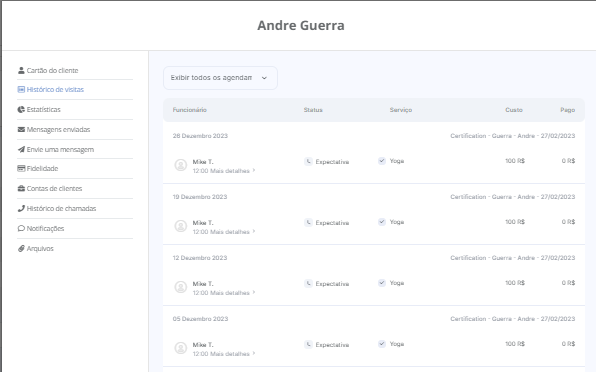Click Mike T. avatar on 28 Dezembro visit
This screenshot has width=596, height=372.
181,165
